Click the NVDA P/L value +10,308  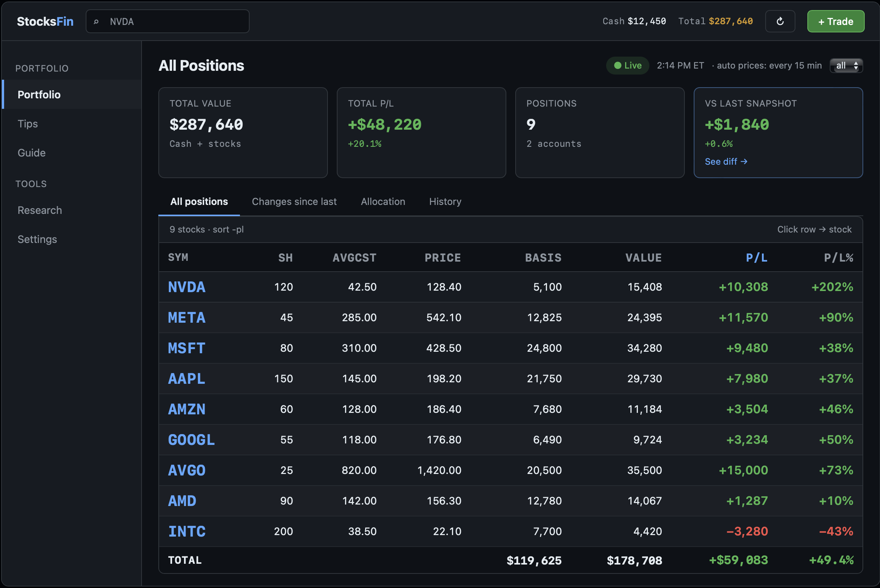tap(743, 287)
